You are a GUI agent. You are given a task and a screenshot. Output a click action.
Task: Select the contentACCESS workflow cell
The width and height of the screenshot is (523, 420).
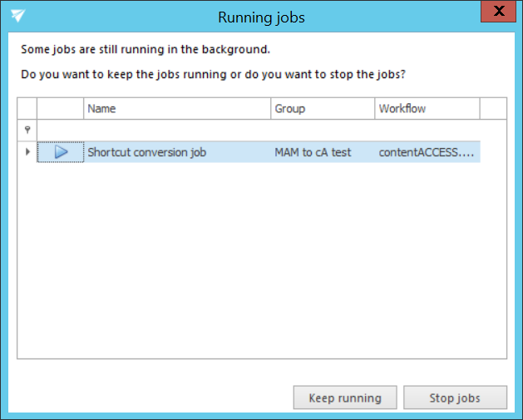[x=427, y=152]
